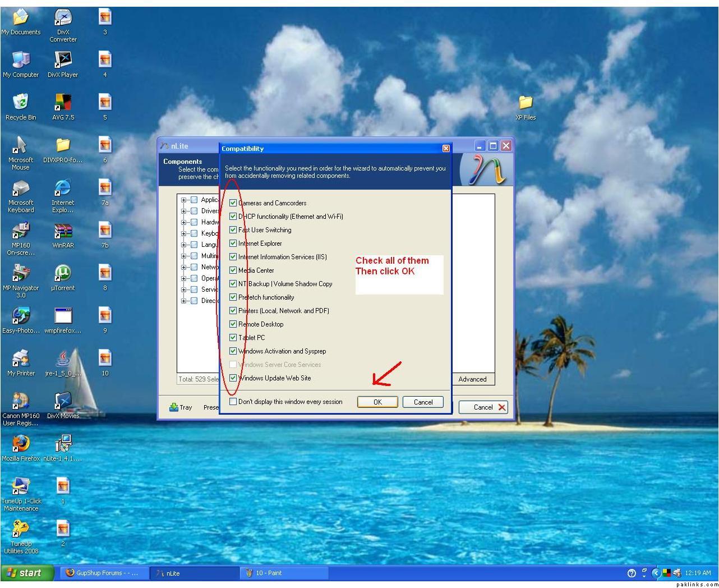Switch to 10 - Paint taskbar item
The height and width of the screenshot is (588, 719).
click(x=269, y=573)
